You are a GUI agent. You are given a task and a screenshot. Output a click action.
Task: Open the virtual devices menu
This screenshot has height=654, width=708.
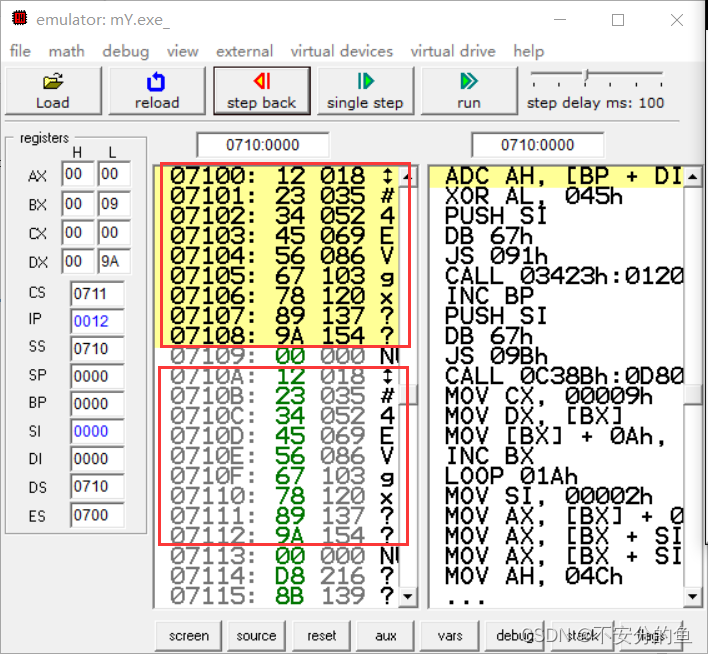pos(342,51)
